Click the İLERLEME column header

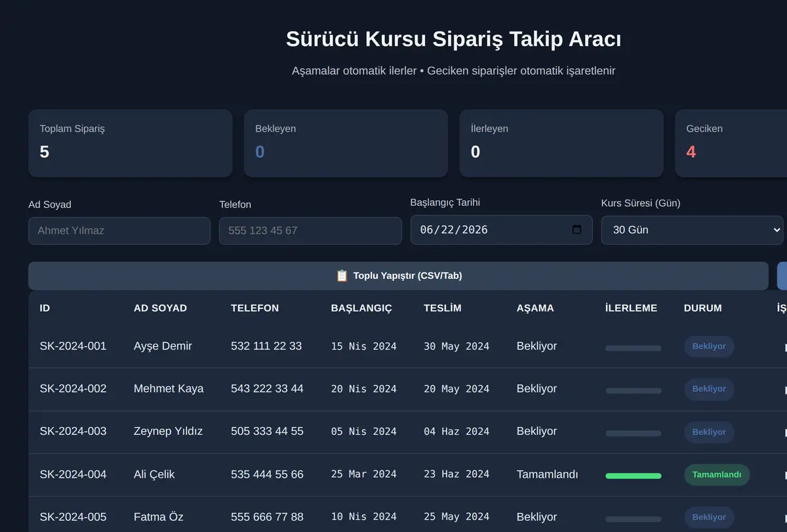(631, 308)
